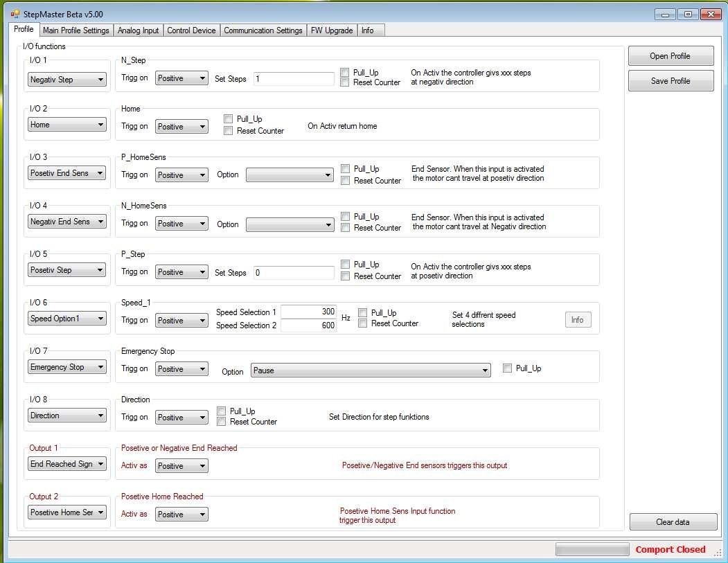Click the progress bar beside Comport Closed
This screenshot has height=563, width=728.
coord(592,549)
